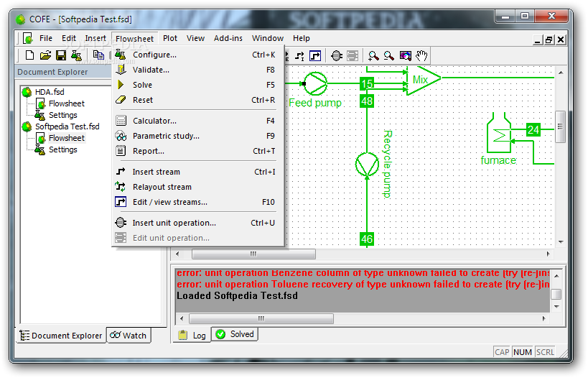The width and height of the screenshot is (588, 378).
Task: Open the File menu
Action: point(46,38)
